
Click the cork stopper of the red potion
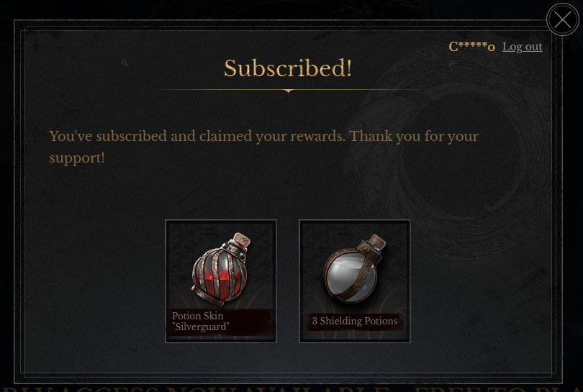click(241, 240)
